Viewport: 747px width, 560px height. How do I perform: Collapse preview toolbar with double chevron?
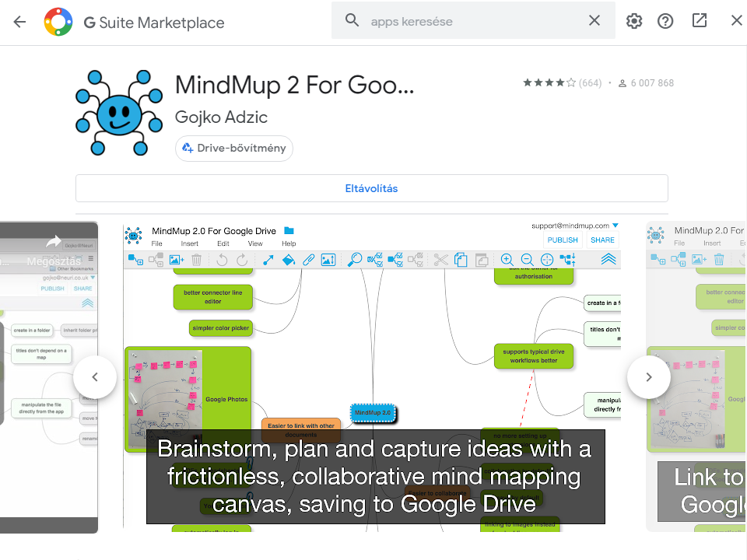coord(608,259)
